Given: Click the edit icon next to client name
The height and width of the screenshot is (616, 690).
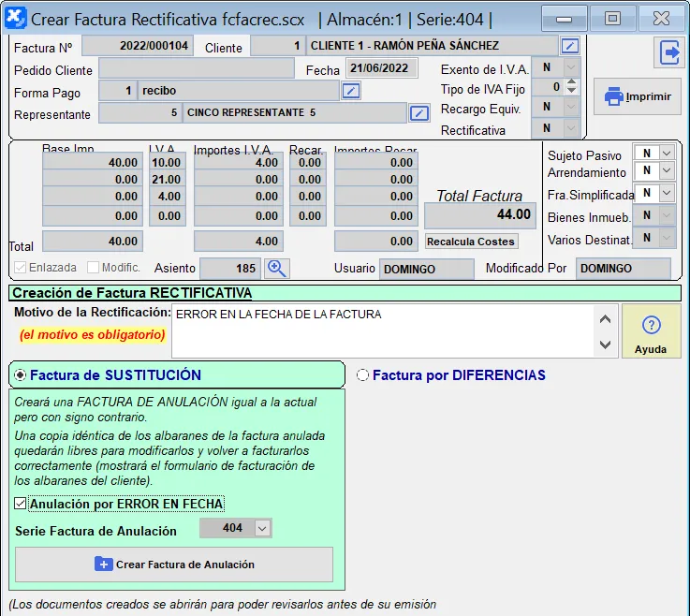Looking at the screenshot, I should pyautogui.click(x=569, y=46).
